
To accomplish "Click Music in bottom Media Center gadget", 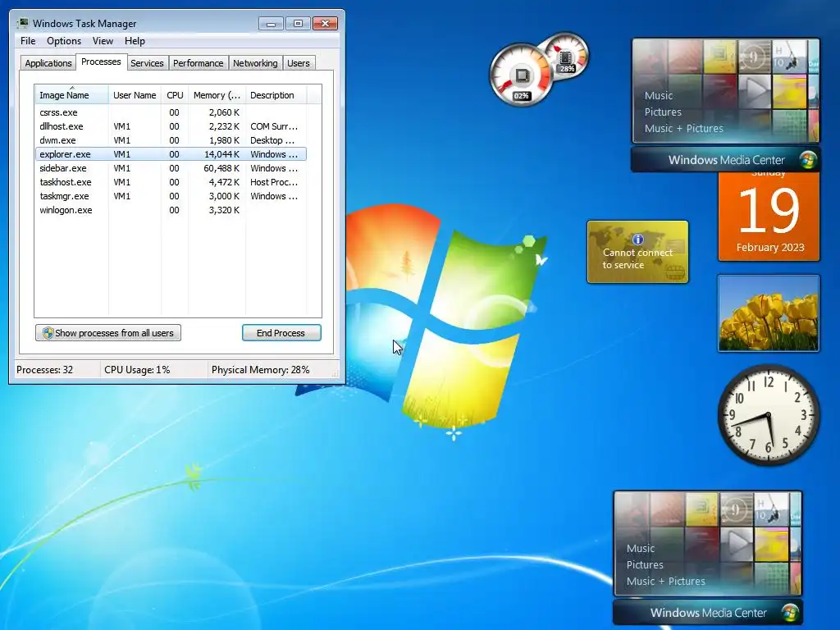I will coord(640,549).
